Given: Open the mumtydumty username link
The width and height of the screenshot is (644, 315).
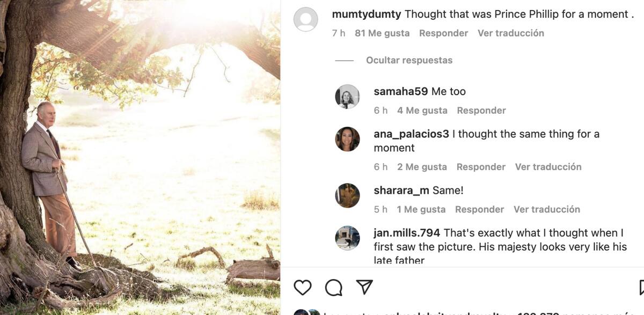Looking at the screenshot, I should point(367,14).
